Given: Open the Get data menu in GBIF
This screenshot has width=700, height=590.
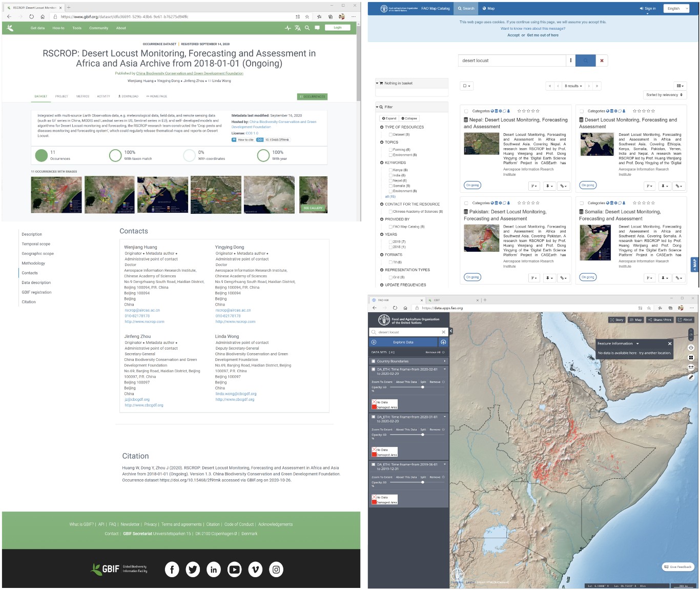Looking at the screenshot, I should click(x=37, y=28).
